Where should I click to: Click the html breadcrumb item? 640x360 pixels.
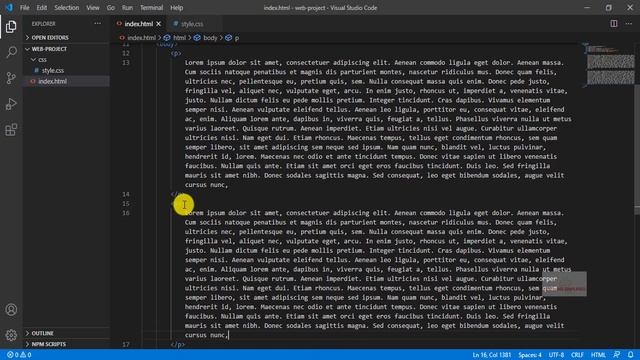(179, 38)
